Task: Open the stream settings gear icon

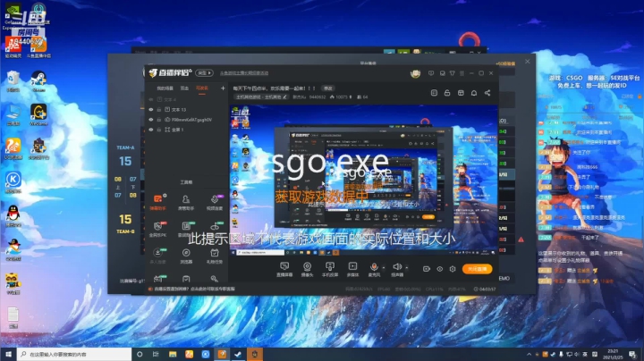Action: 453,269
